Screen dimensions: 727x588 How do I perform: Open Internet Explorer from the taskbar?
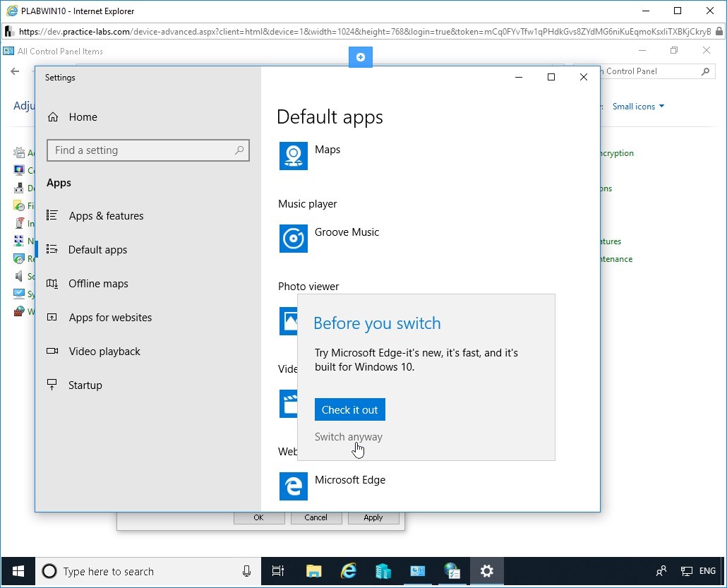(349, 571)
